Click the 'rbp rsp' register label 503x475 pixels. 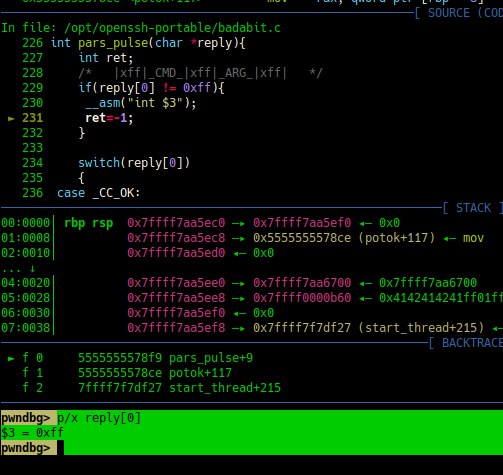(88, 223)
